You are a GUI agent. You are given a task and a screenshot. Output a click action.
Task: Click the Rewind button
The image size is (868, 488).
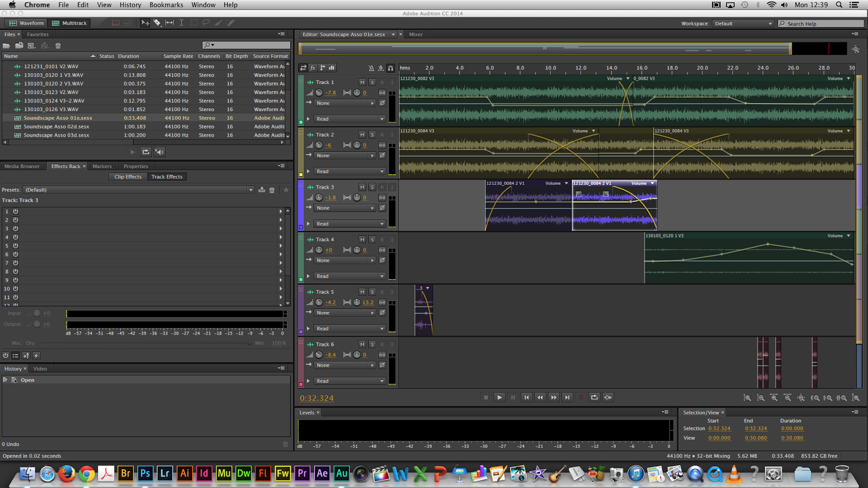(x=540, y=397)
